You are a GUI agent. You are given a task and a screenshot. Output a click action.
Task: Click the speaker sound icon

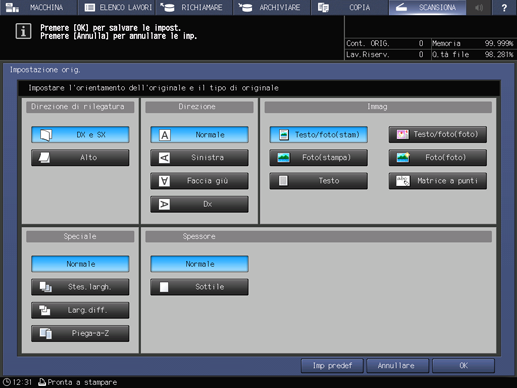coord(479,7)
